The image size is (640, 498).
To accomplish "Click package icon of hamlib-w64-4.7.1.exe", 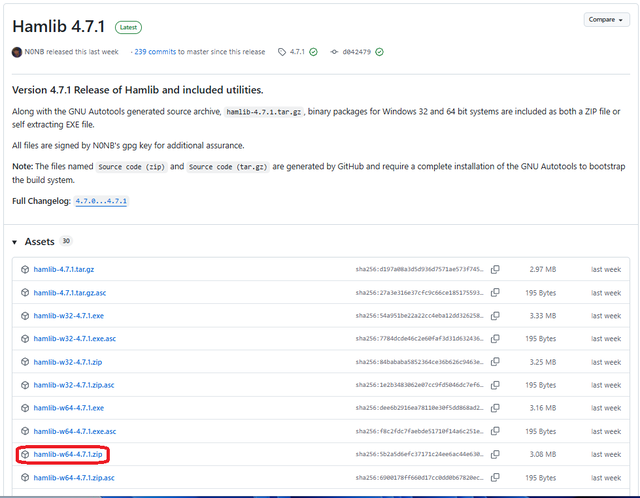I will click(25, 408).
